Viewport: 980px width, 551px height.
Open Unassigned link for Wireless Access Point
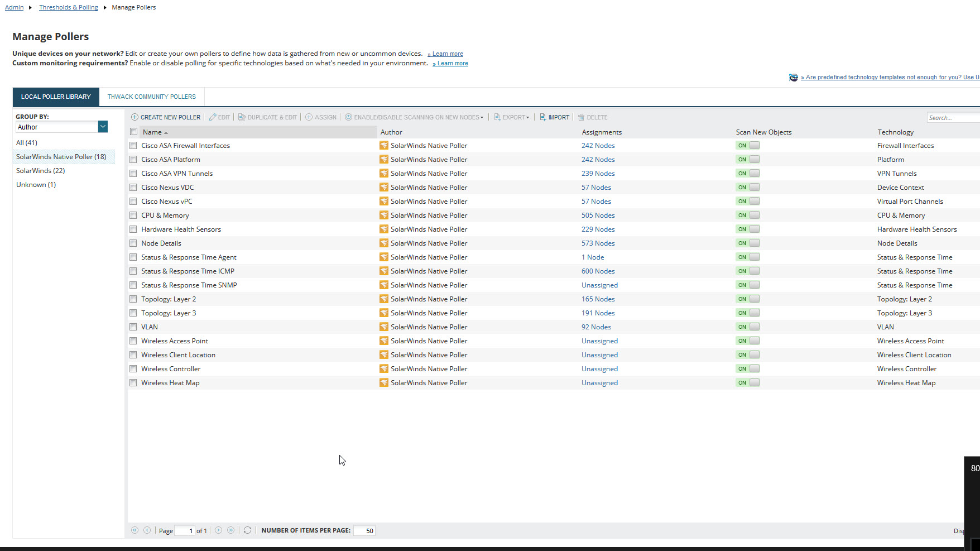point(600,341)
